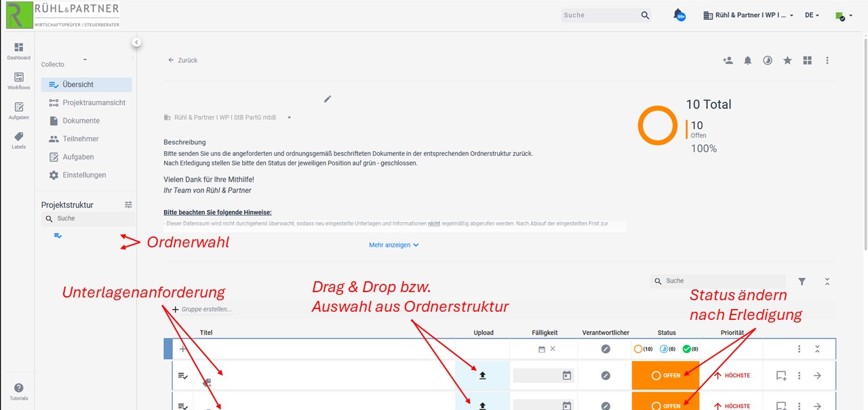Screen dimensions: 868x410
Task: Open Tutorials in the left sidebar
Action: click(18, 390)
